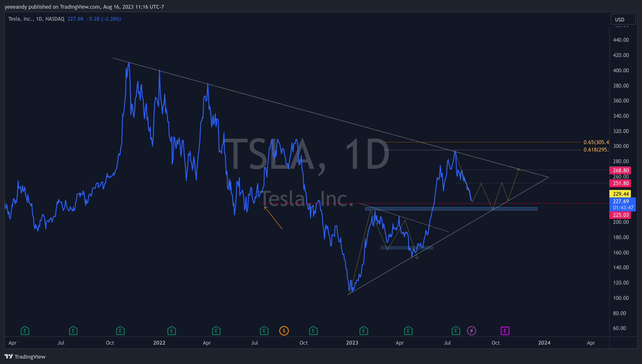Image resolution: width=642 pixels, height=364 pixels.
Task: Click the published-by yeeeandy header text
Action: coord(84,7)
